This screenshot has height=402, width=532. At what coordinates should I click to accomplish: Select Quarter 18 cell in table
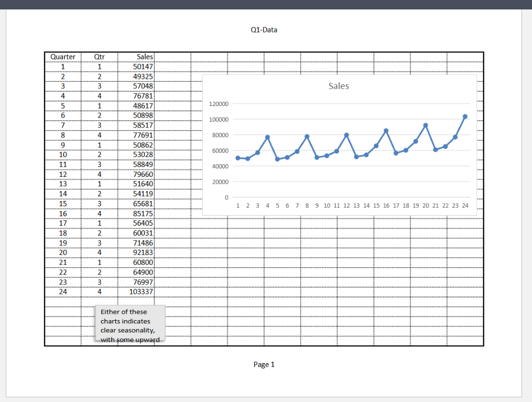click(63, 233)
